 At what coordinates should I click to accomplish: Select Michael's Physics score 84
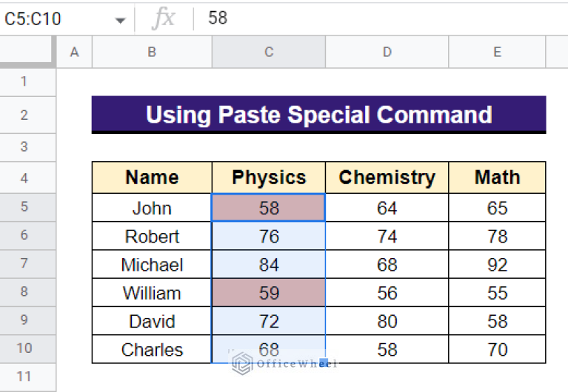(268, 264)
